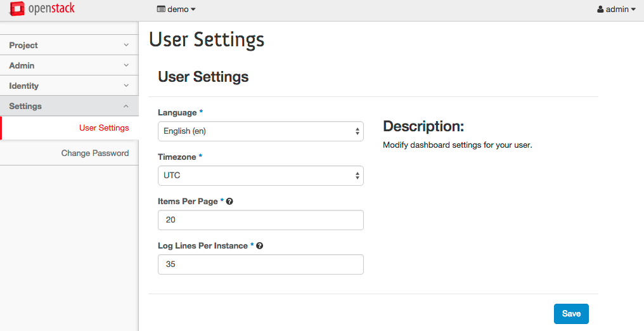Click the project list icon next to demo
Screen dimensions: 644x331
[161, 9]
